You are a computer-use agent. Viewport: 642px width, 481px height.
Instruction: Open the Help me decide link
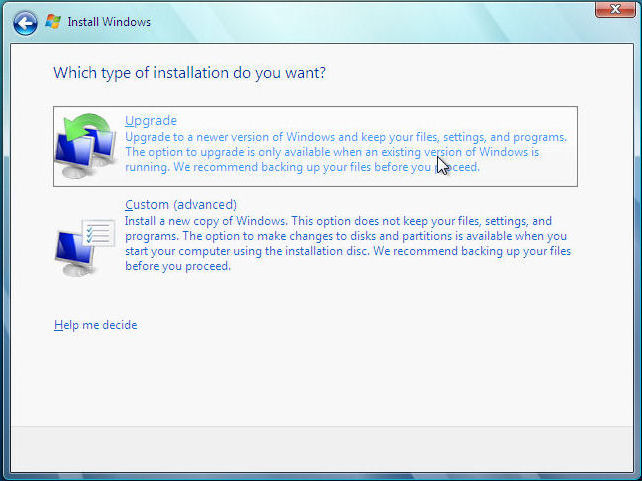[95, 325]
